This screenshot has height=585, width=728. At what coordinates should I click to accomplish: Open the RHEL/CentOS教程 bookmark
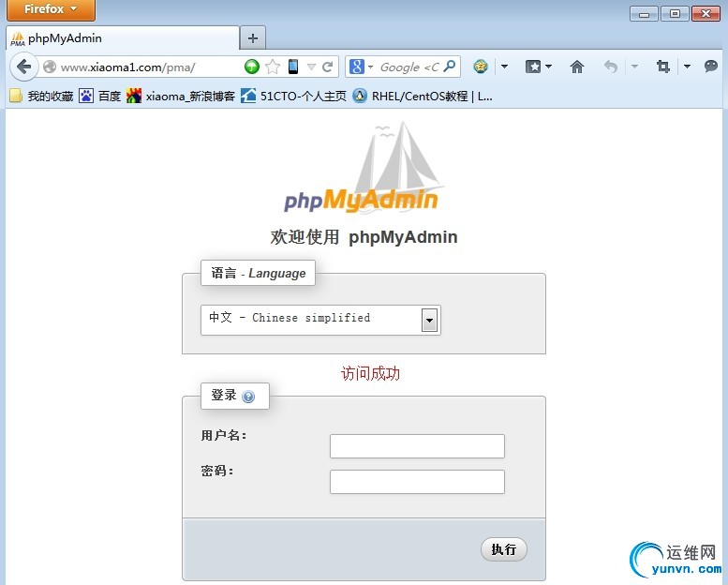[x=423, y=97]
